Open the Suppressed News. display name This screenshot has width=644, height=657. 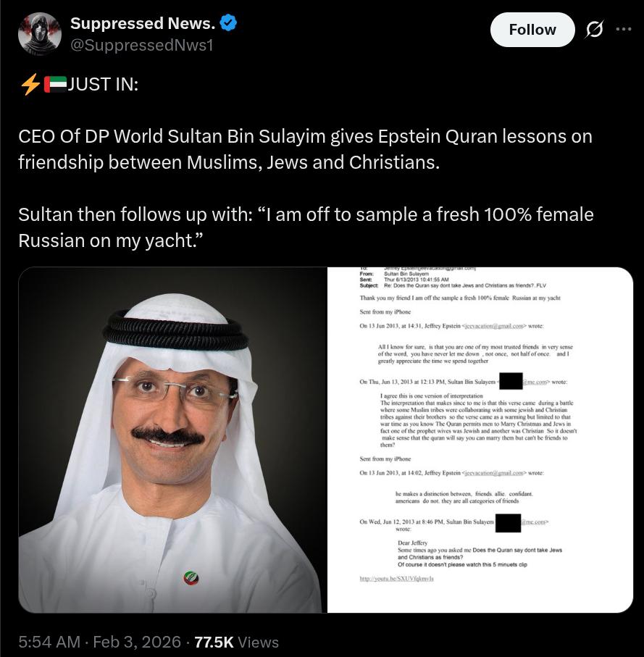point(143,23)
